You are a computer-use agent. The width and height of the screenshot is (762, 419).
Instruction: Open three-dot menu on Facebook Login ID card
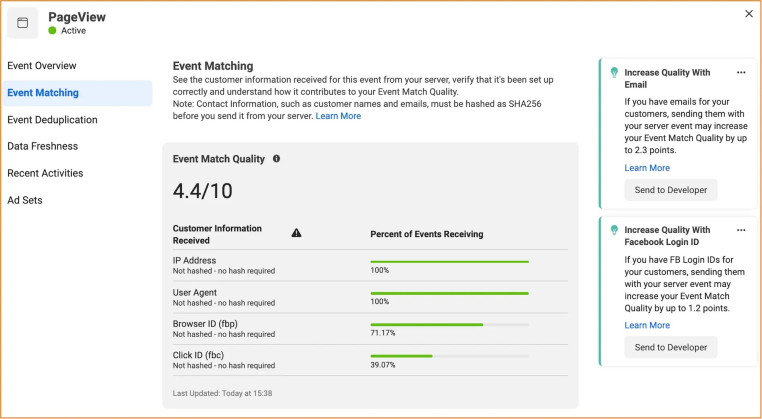[740, 230]
